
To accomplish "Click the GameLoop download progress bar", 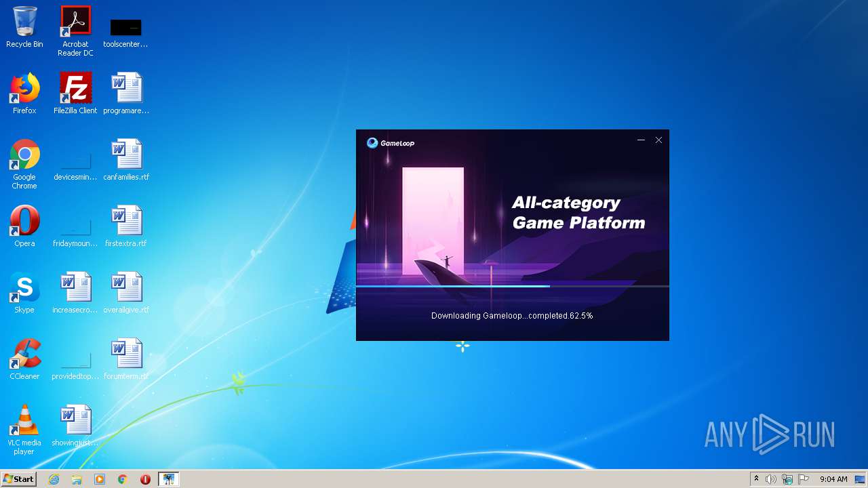I will [x=513, y=286].
